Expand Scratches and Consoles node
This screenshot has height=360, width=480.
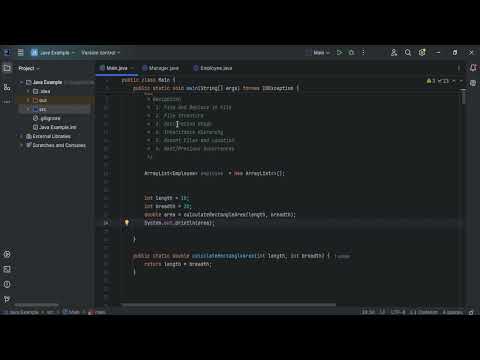[x=22, y=145]
